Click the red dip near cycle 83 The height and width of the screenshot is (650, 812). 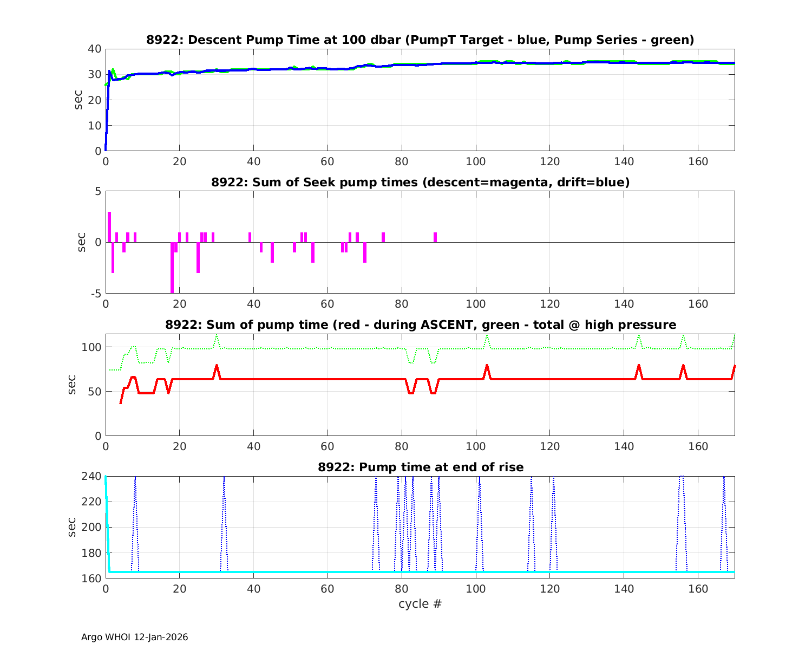pyautogui.click(x=411, y=392)
